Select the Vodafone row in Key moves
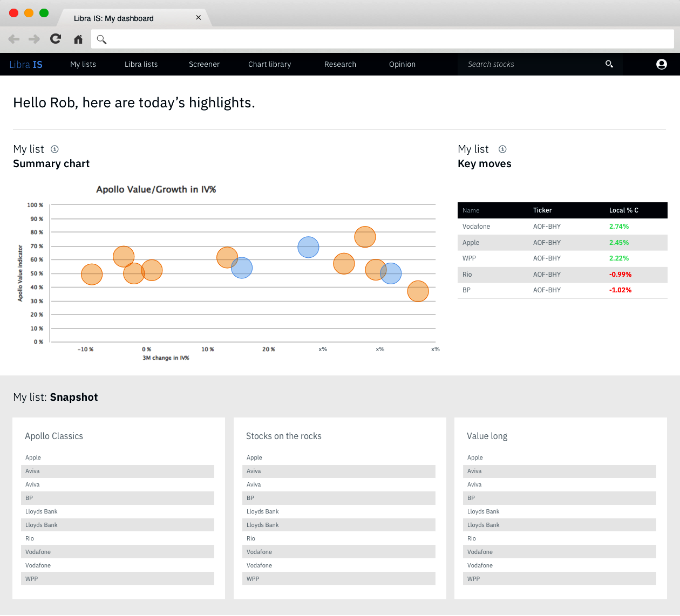680x616 pixels. [x=562, y=227]
